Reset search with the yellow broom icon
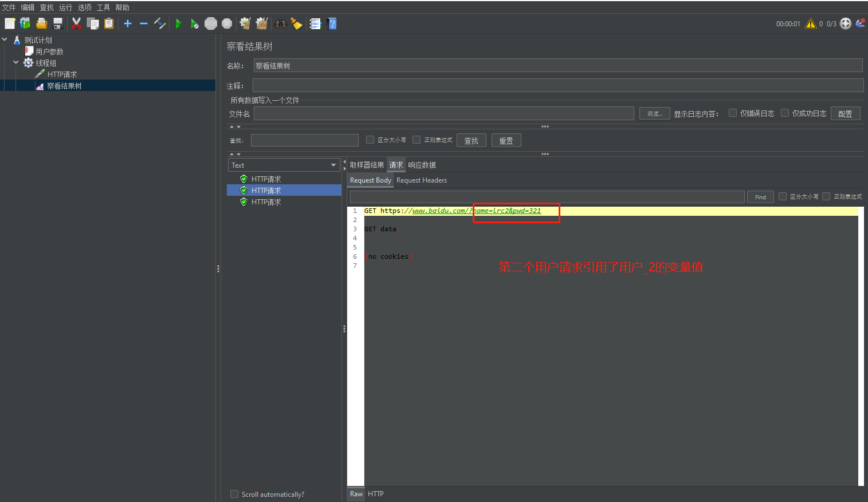 (x=296, y=23)
